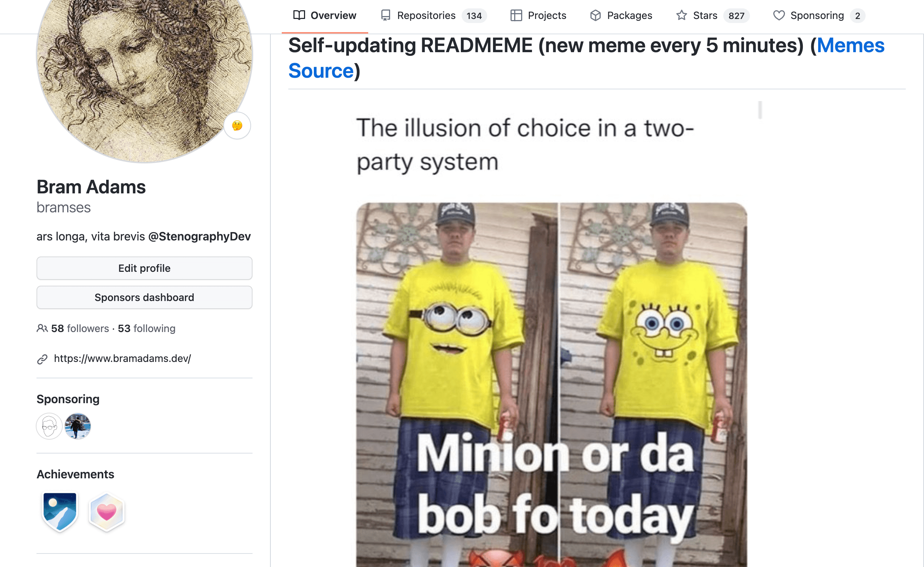
Task: View the 53 following list
Action: (x=147, y=328)
